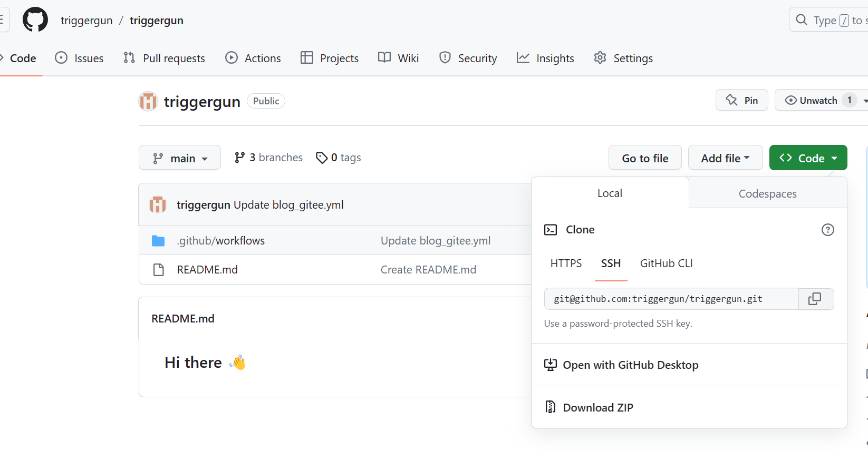Click Go to file button
Image resolution: width=868 pixels, height=450 pixels.
(644, 158)
